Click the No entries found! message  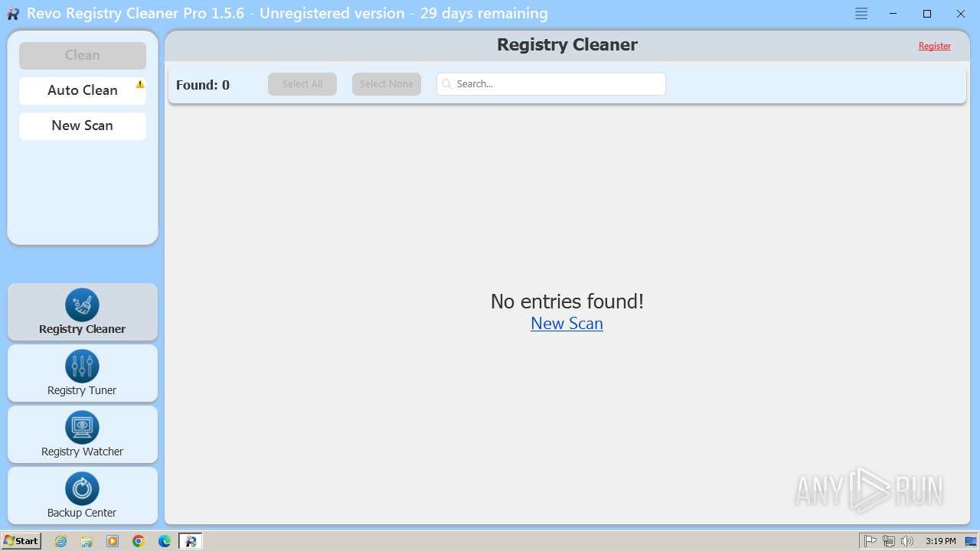coord(567,302)
